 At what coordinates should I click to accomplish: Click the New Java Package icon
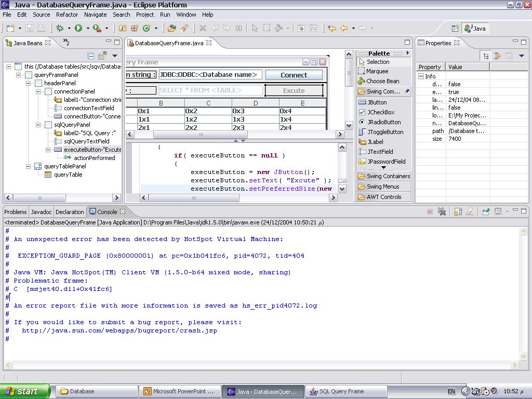coord(135,28)
